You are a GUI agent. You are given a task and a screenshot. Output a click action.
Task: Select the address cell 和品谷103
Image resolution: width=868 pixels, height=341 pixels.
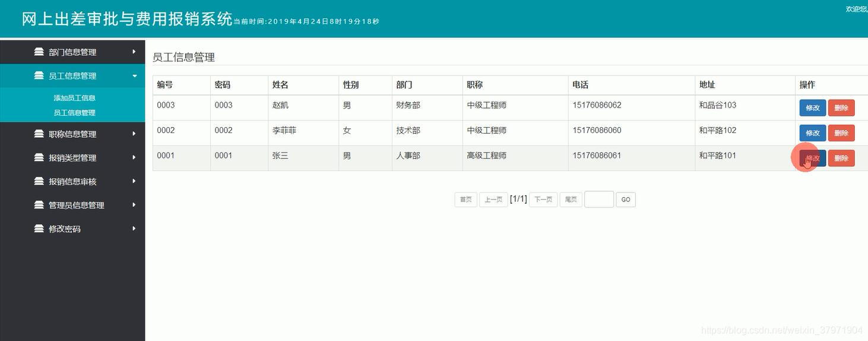coord(718,105)
